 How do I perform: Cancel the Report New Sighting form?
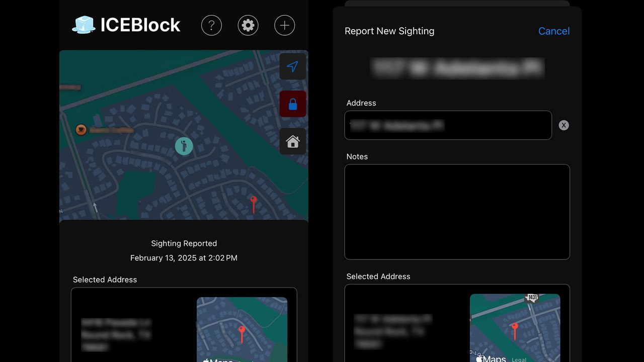tap(553, 31)
